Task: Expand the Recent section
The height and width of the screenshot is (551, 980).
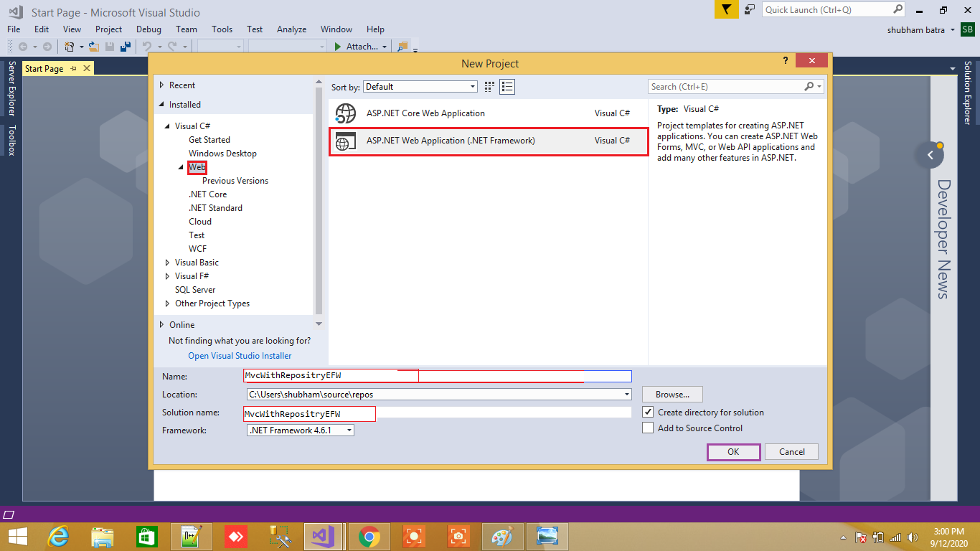Action: coord(162,85)
